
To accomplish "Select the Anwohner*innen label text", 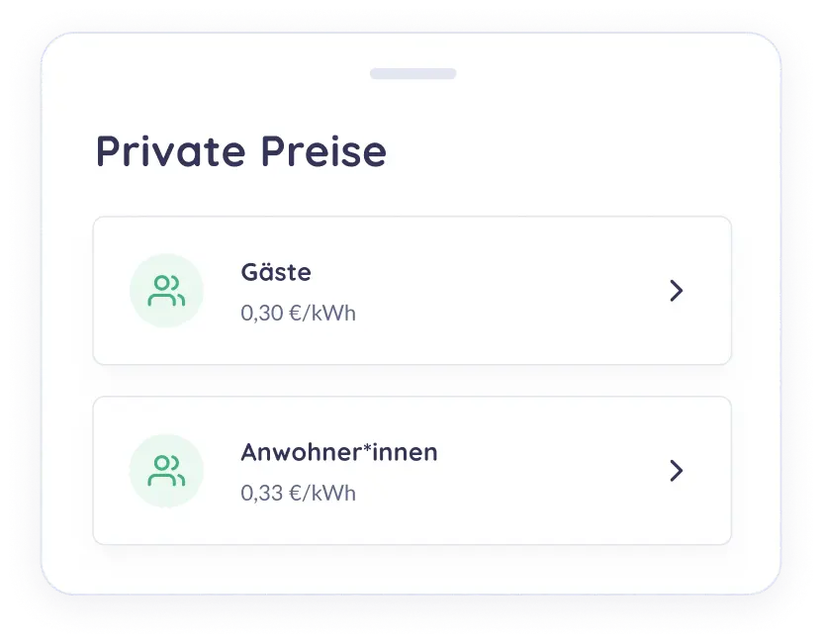I will [338, 452].
